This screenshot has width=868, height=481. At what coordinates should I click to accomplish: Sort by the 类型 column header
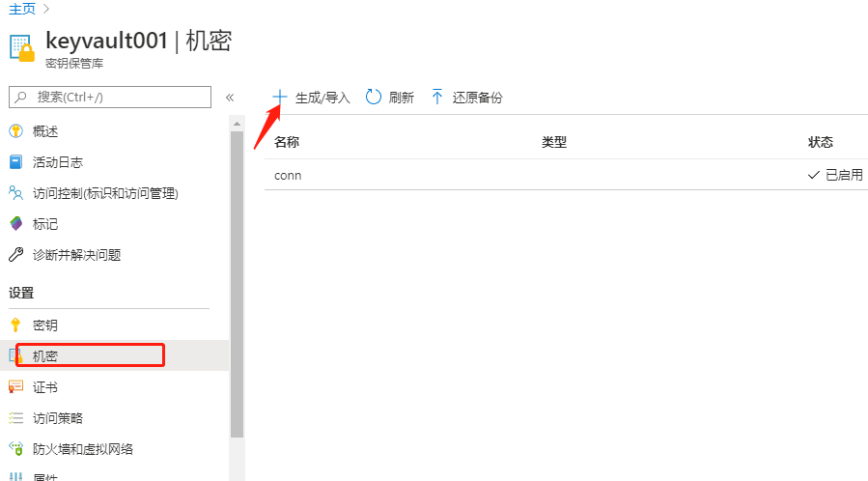pyautogui.click(x=554, y=142)
